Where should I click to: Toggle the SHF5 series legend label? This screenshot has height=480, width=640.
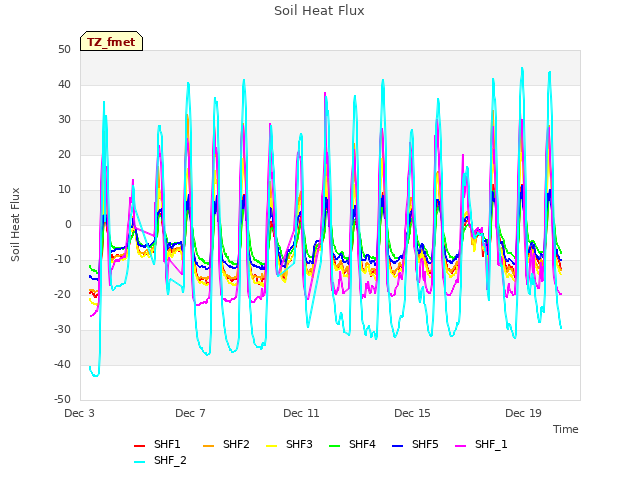425,444
